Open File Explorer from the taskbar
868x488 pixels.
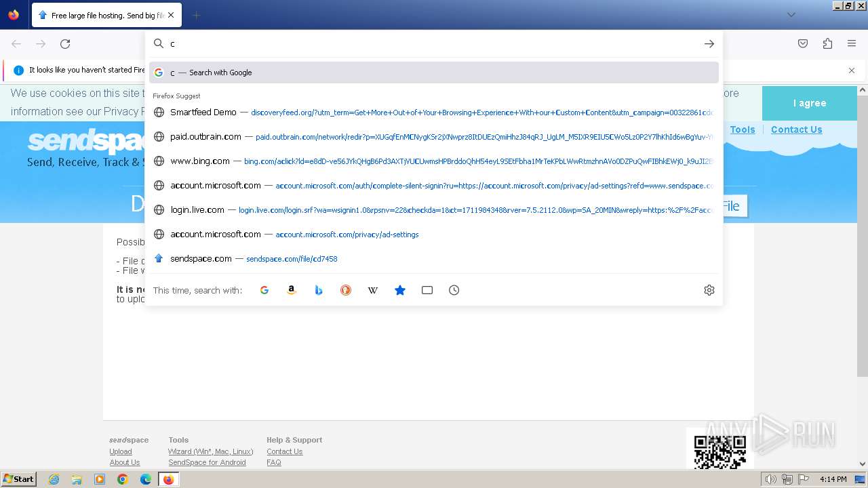(x=77, y=479)
